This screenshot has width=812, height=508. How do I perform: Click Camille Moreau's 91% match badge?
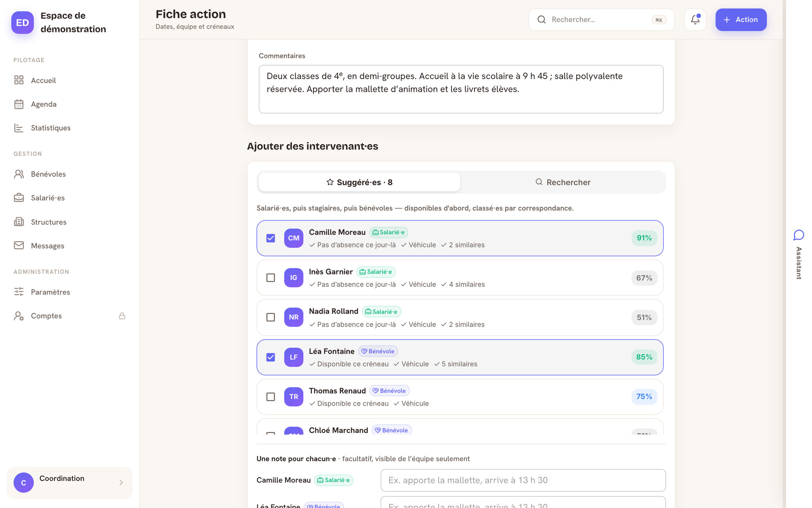pos(644,238)
